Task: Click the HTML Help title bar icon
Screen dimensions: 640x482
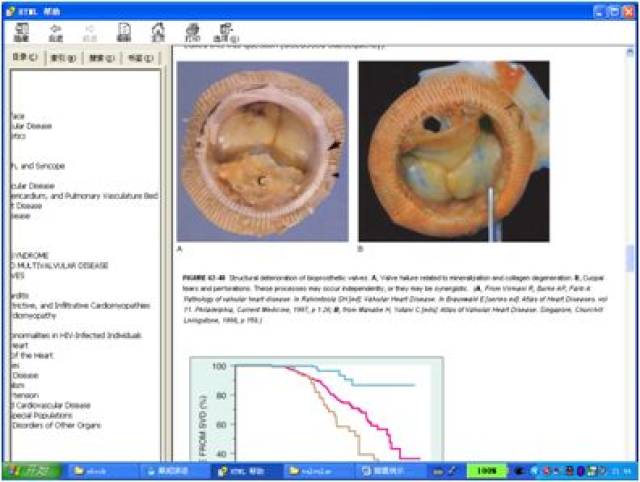Action: click(11, 11)
